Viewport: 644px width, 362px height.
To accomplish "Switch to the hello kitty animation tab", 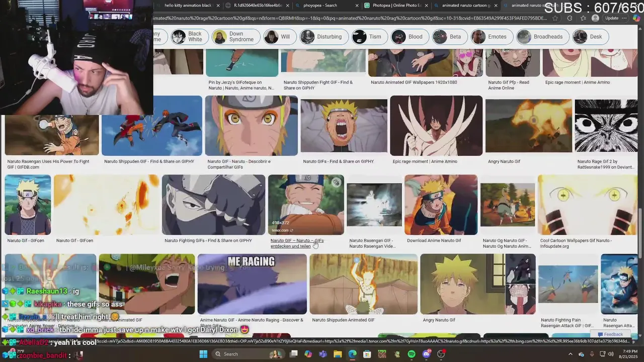I will (x=189, y=6).
